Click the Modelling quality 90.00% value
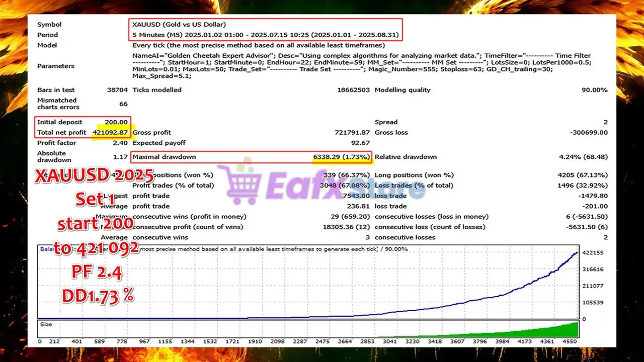This screenshot has width=644, height=362. [x=595, y=90]
